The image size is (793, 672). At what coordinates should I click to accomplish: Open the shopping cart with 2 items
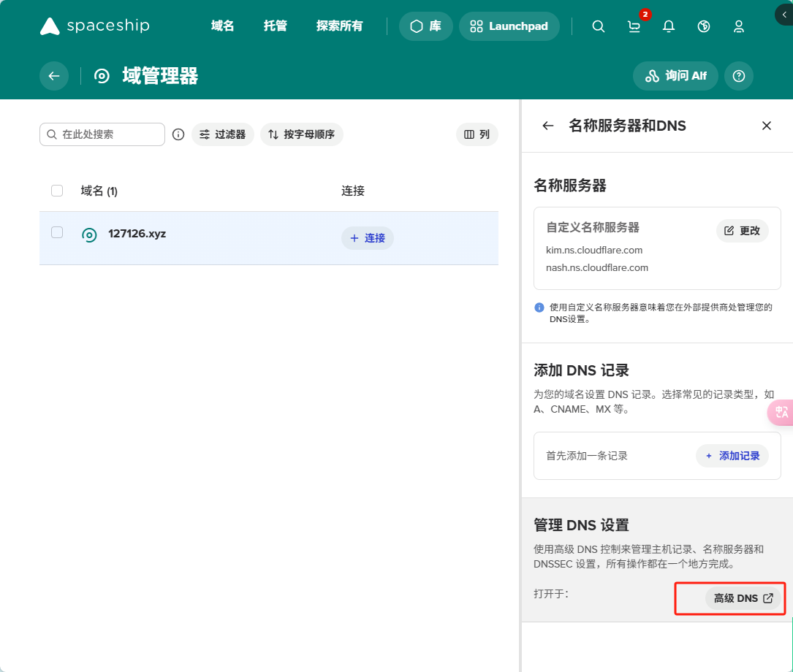(x=634, y=26)
